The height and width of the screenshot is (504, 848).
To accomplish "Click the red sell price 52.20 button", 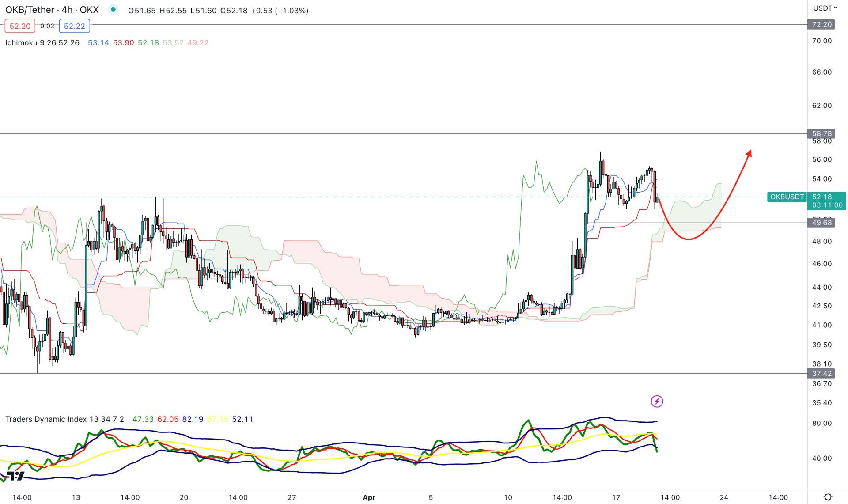I will coord(20,26).
